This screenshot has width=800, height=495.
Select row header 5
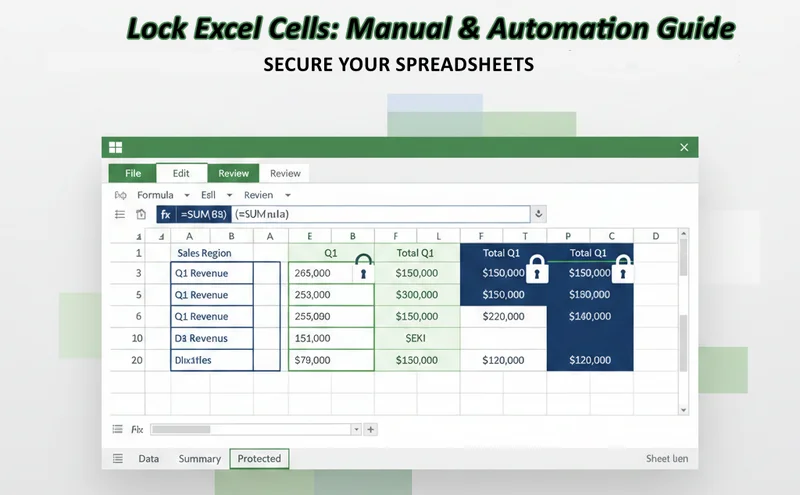coord(138,294)
